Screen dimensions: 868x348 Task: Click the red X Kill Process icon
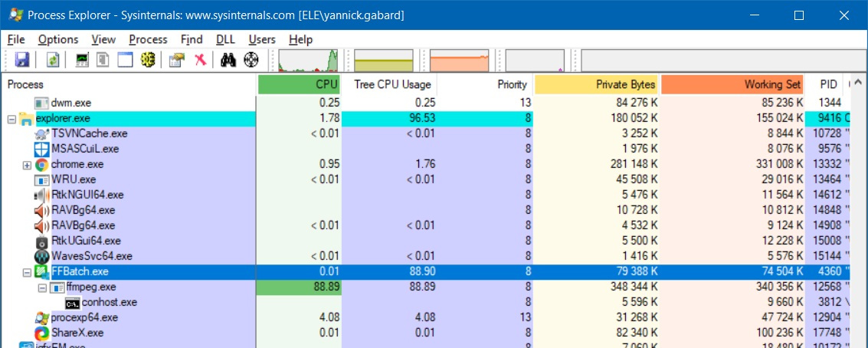[x=200, y=60]
